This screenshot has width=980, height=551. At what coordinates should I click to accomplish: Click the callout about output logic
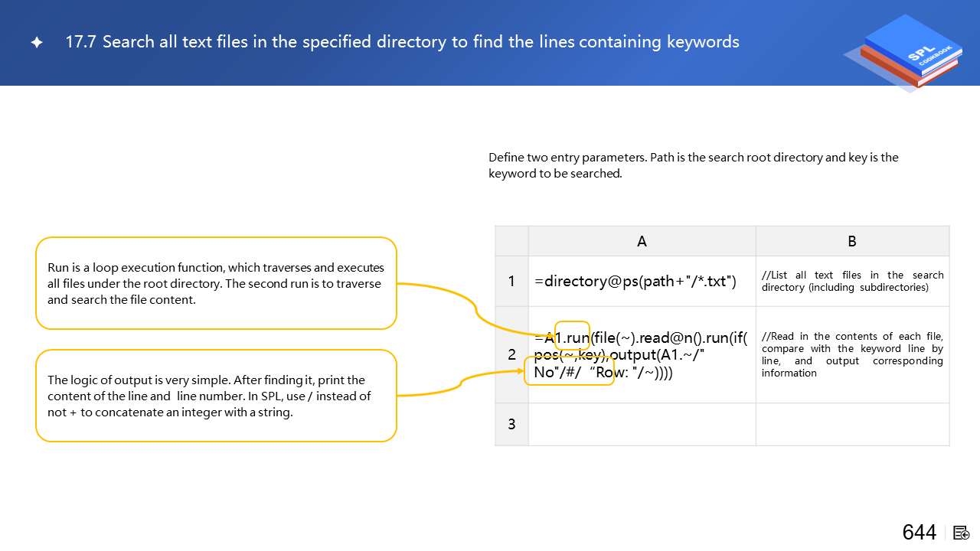[216, 396]
